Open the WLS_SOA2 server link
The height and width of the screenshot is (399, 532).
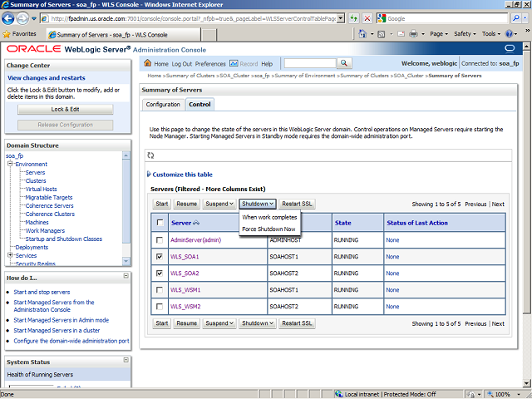point(185,273)
